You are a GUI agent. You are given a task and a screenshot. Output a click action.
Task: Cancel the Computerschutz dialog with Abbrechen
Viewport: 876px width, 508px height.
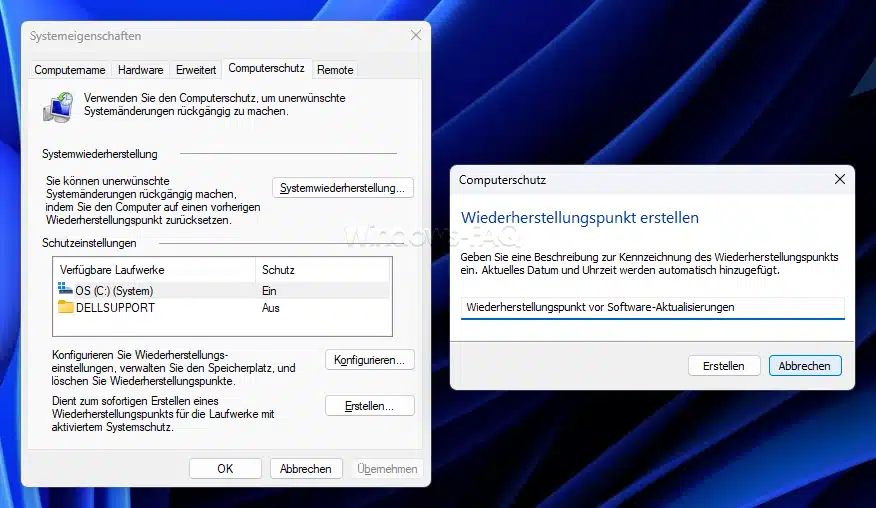pyautogui.click(x=804, y=365)
